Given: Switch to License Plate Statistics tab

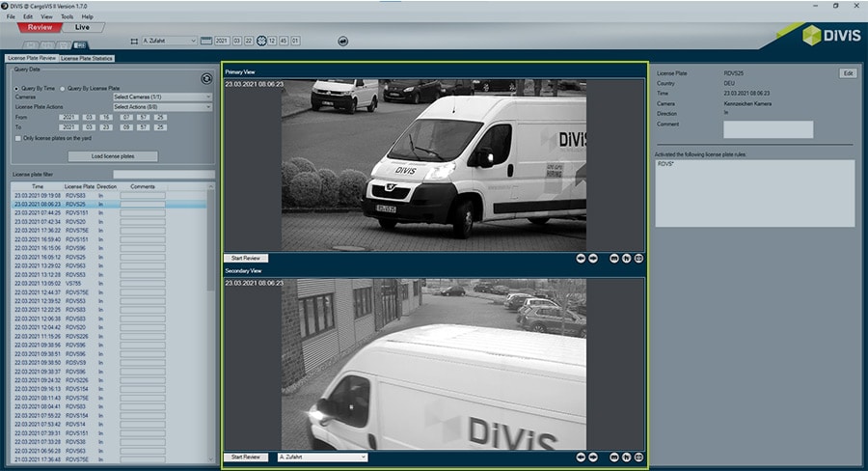Looking at the screenshot, I should pyautogui.click(x=87, y=58).
